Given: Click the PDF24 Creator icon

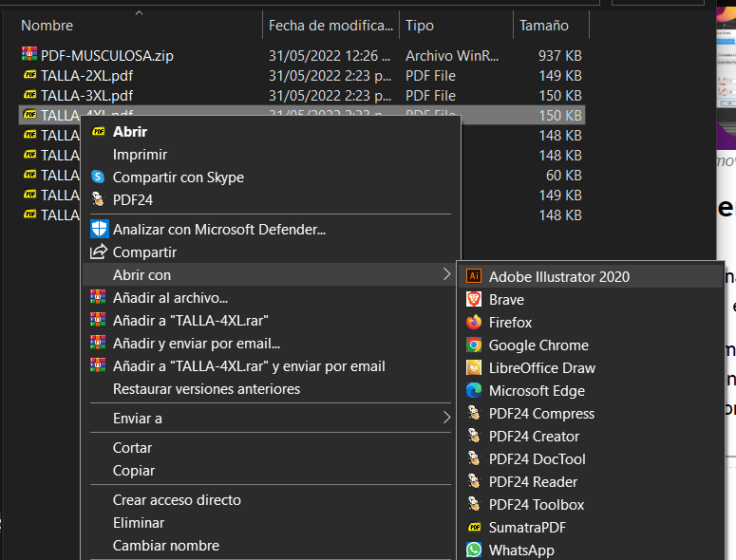Looking at the screenshot, I should coord(474,436).
